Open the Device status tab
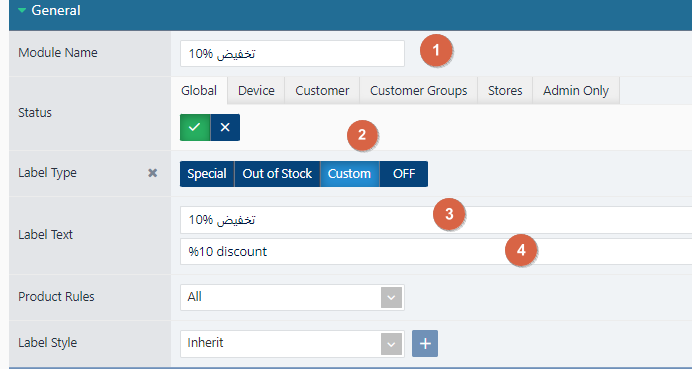This screenshot has height=369, width=692. (x=256, y=90)
